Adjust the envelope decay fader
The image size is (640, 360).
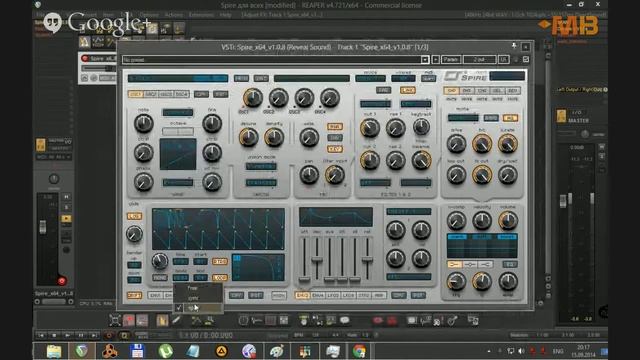[x=317, y=259]
